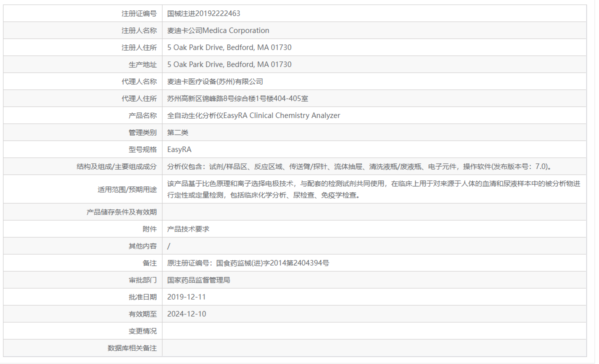Click the 附件 label
This screenshot has height=364, width=599.
coord(149,229)
